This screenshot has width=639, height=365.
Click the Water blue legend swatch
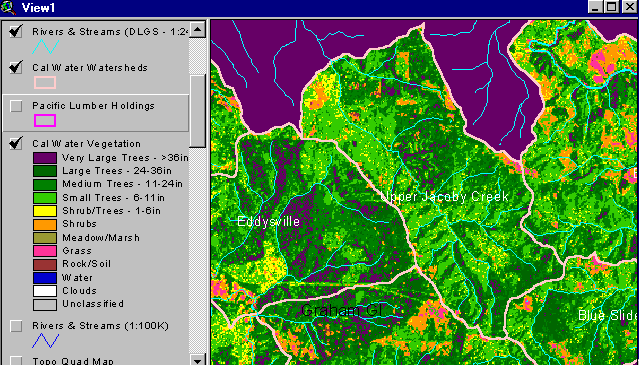point(45,278)
